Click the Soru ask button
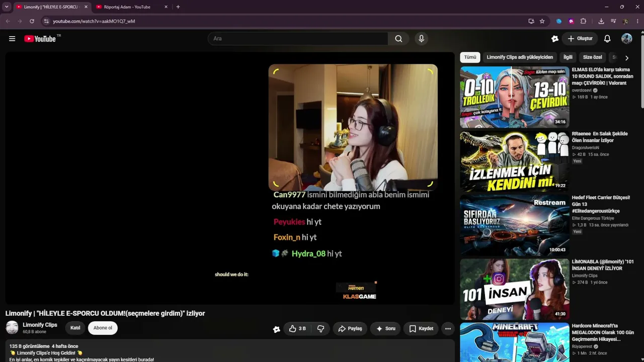Viewport: 644px width, 362px height. 385,329
